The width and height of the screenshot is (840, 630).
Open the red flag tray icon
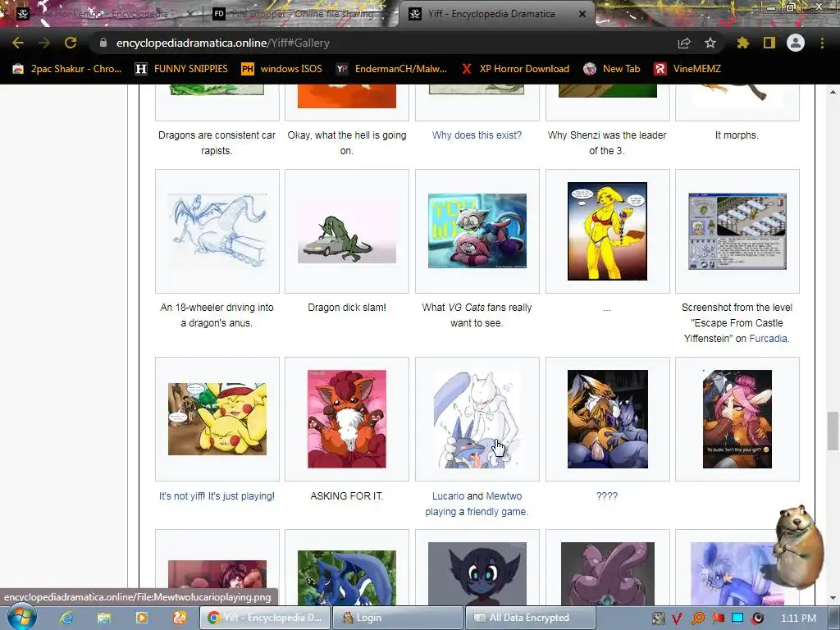pyautogui.click(x=717, y=619)
